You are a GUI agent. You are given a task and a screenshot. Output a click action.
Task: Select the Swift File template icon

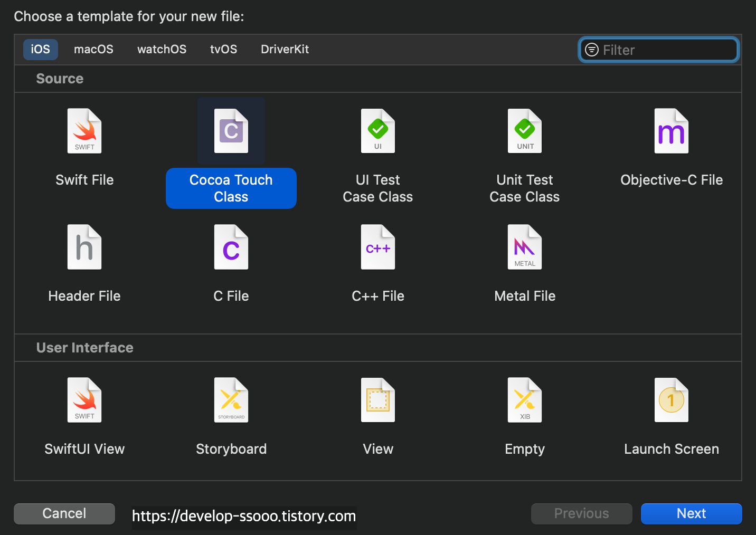pyautogui.click(x=84, y=131)
